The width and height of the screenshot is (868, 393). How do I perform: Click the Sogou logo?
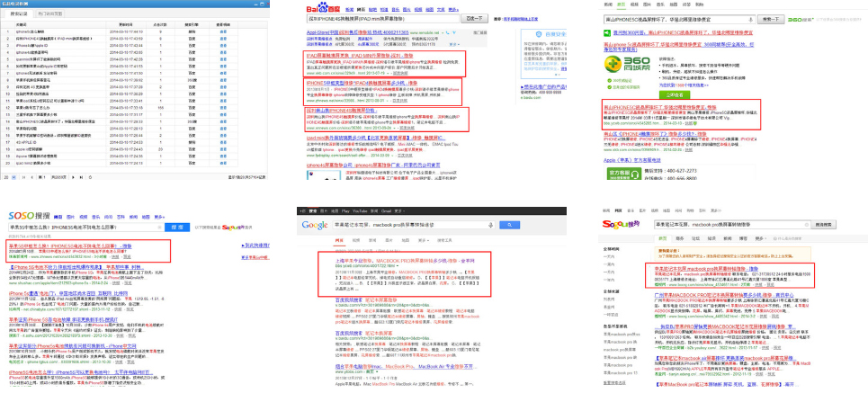tap(622, 224)
